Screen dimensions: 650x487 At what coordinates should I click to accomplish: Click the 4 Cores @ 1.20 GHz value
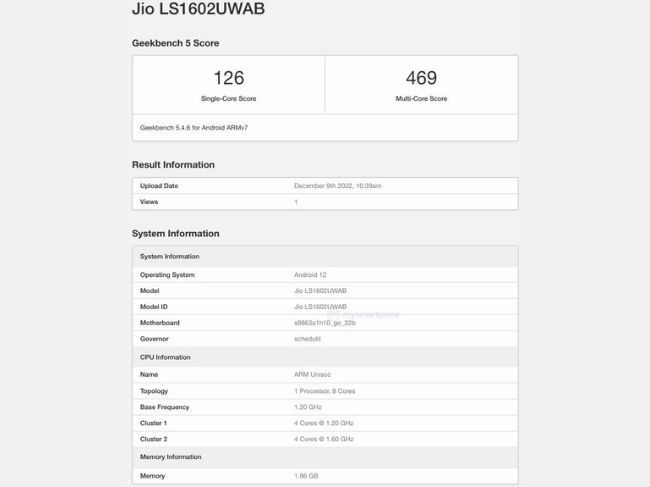click(323, 423)
